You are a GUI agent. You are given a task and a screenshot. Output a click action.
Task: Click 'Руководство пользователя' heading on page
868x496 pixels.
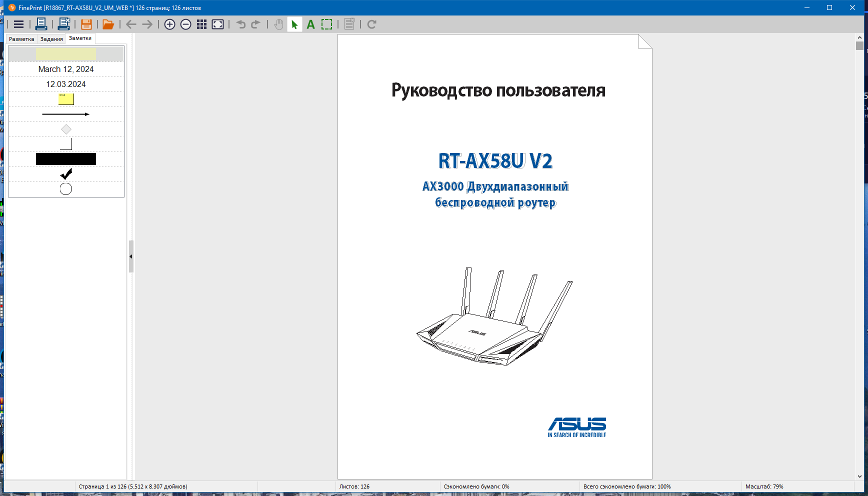(x=498, y=90)
